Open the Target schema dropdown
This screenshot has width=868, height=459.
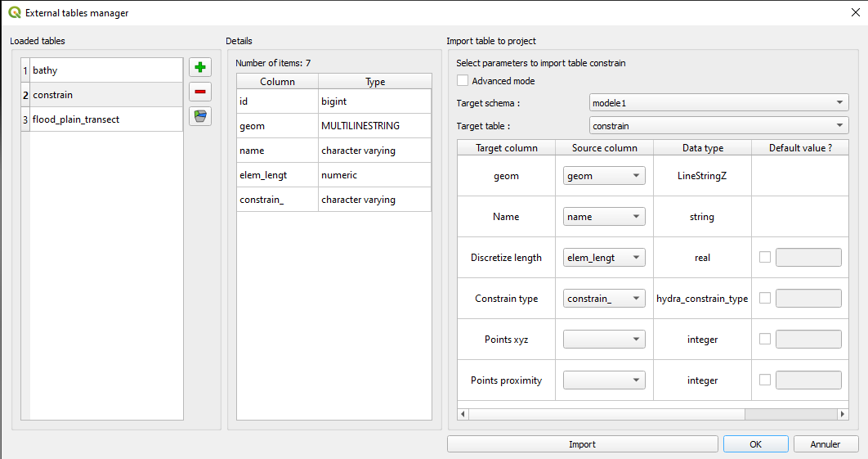coord(718,102)
